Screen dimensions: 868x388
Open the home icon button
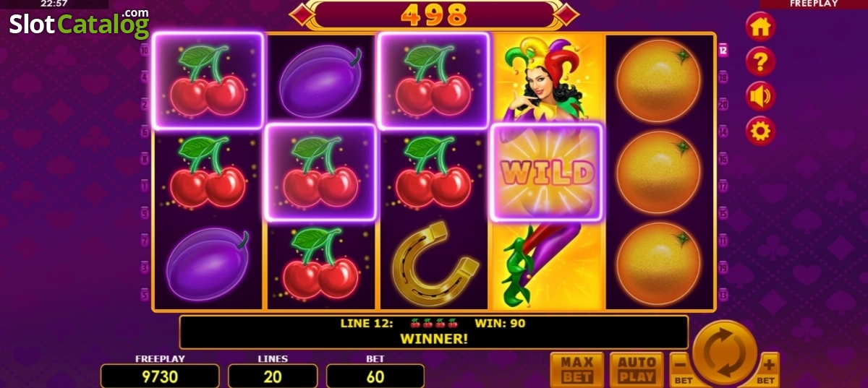760,27
